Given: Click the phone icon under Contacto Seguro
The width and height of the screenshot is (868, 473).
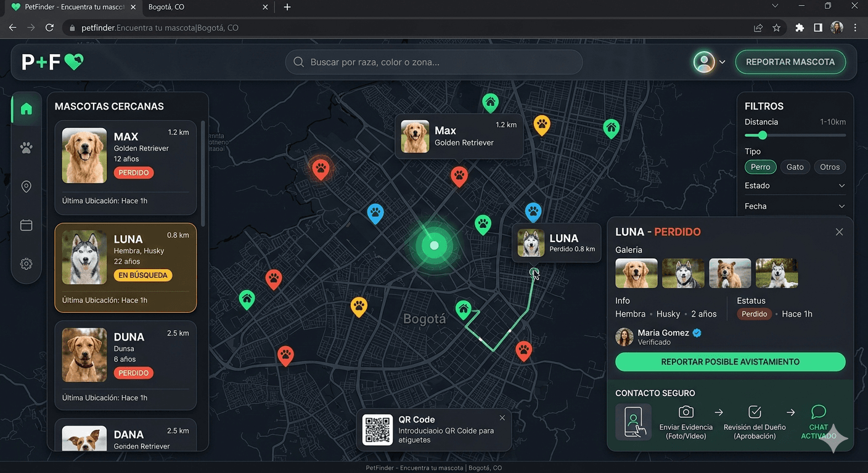Looking at the screenshot, I should click(x=633, y=422).
